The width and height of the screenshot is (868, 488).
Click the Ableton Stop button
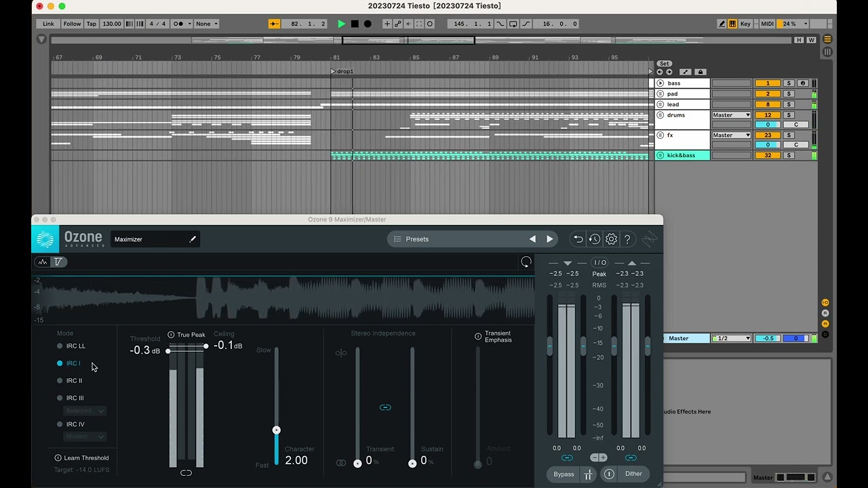[355, 24]
